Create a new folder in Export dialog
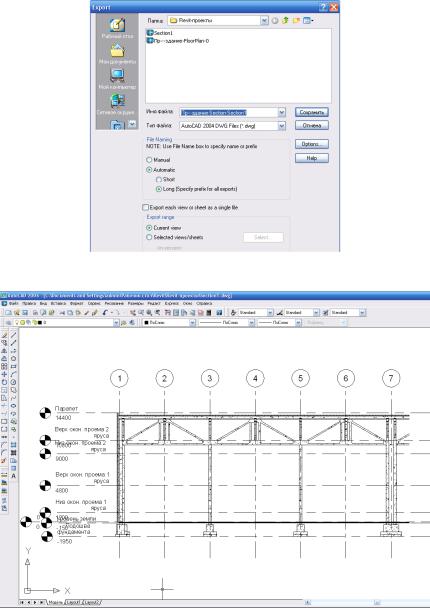The width and height of the screenshot is (430, 608). click(296, 21)
